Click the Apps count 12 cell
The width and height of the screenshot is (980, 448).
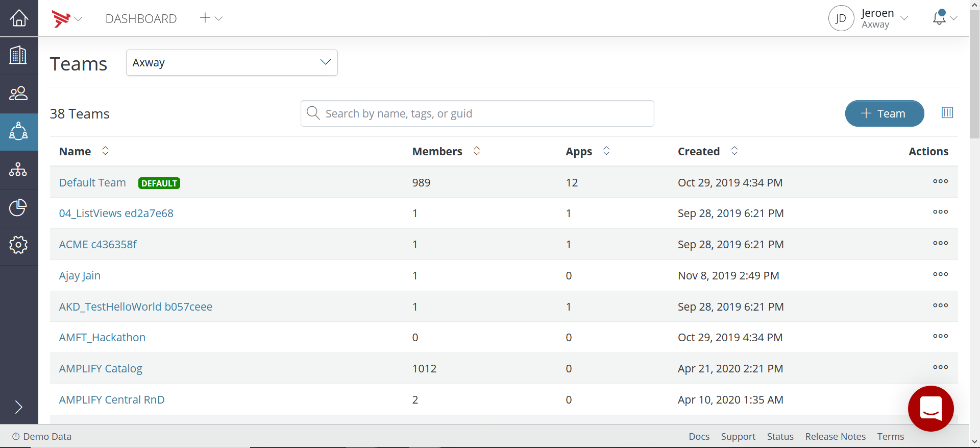pos(572,183)
